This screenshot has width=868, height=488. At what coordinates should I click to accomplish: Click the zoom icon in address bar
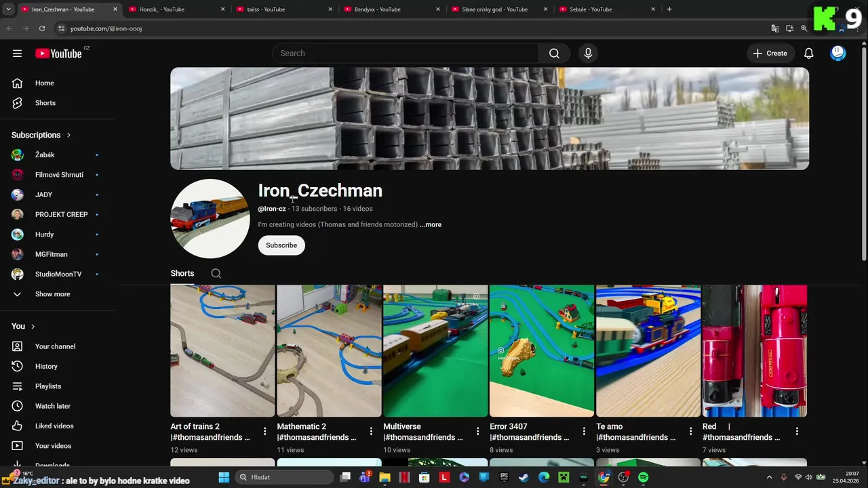(804, 28)
